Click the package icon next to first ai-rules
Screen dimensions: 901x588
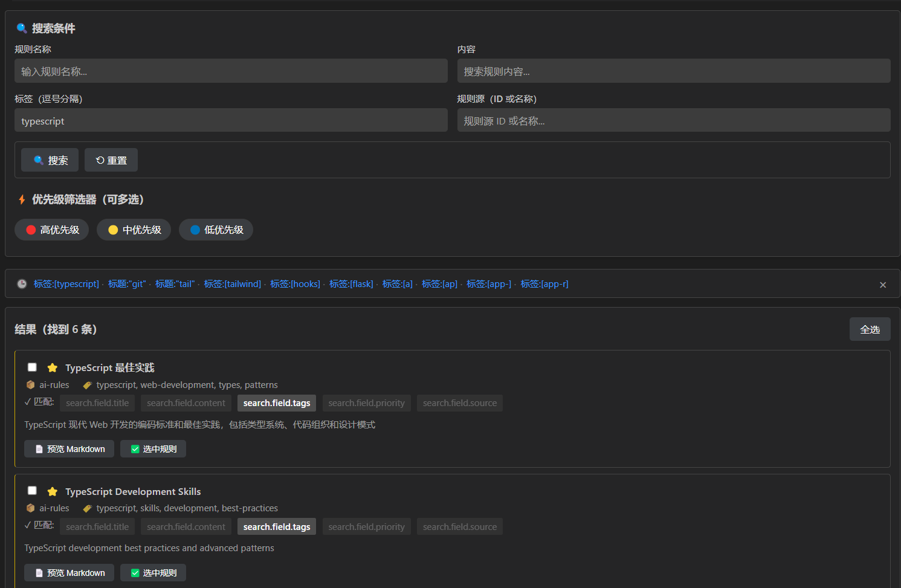30,385
